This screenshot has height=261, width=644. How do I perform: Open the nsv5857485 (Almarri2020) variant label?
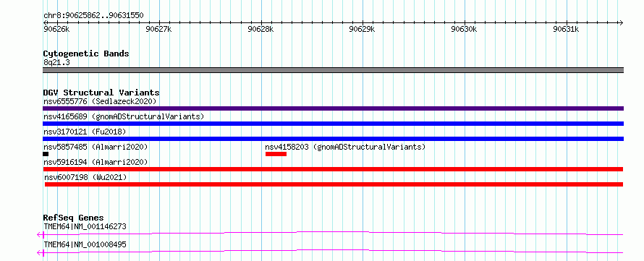pyautogui.click(x=96, y=147)
